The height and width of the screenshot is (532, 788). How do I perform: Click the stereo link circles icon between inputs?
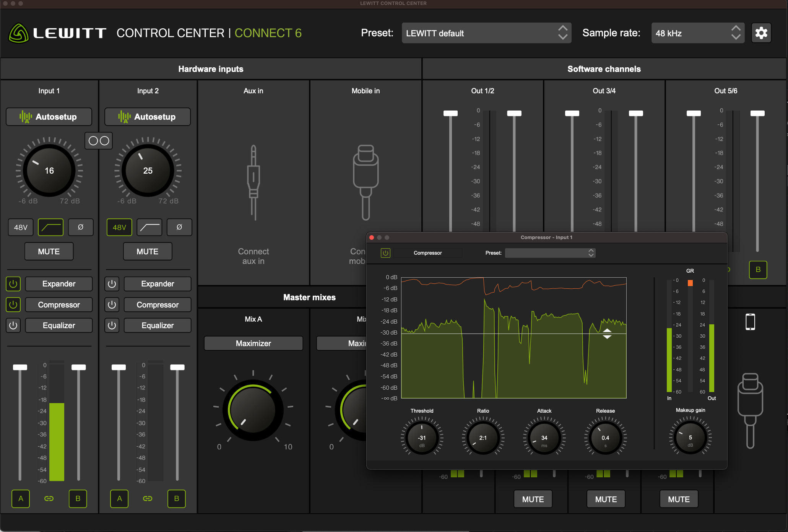coord(99,141)
